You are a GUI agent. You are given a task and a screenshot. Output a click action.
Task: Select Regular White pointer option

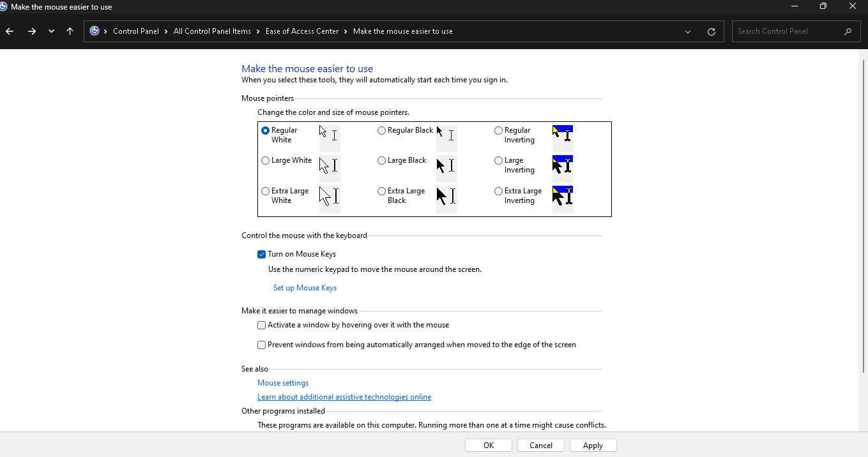(265, 130)
